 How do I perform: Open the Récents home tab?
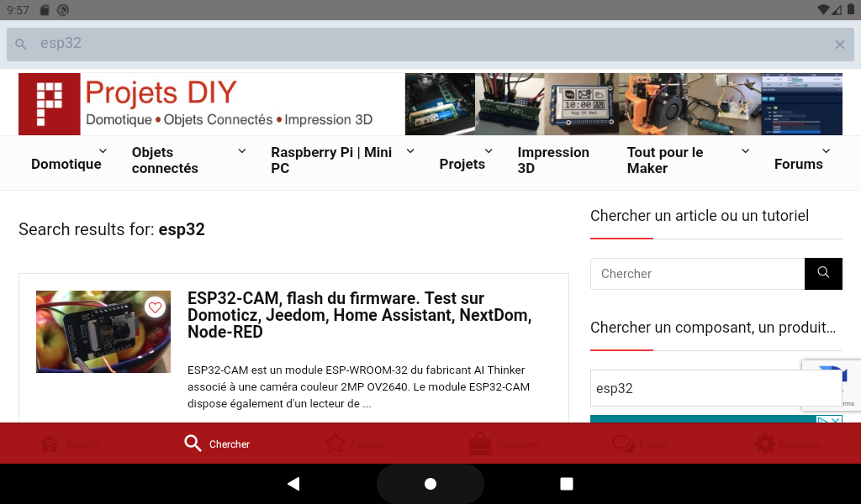(71, 444)
